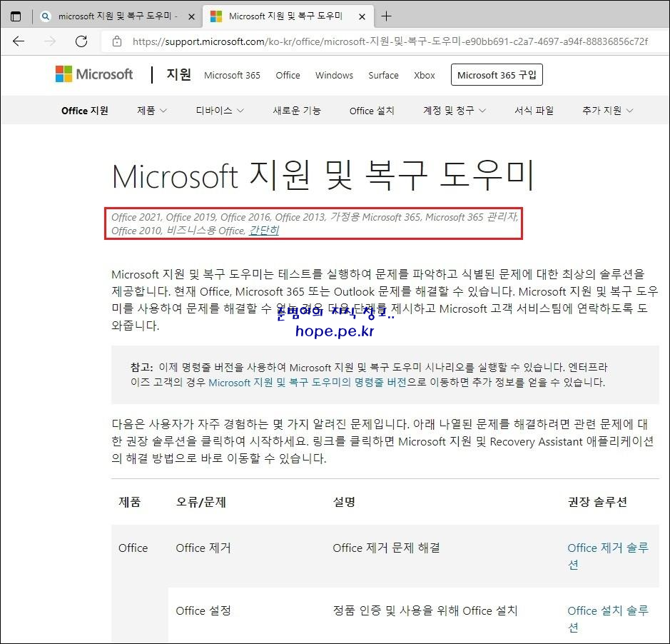Open the 새로운 기능 menu item
The image size is (670, 644).
pyautogui.click(x=297, y=111)
